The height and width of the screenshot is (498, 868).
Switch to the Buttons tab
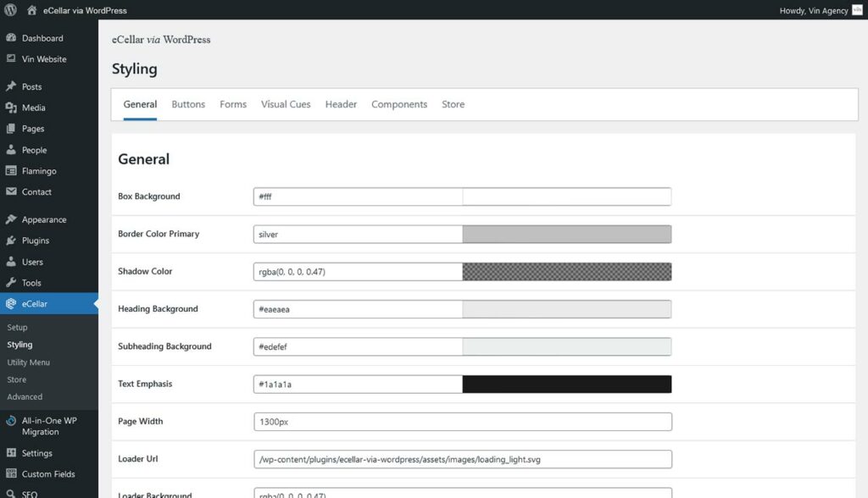click(188, 104)
